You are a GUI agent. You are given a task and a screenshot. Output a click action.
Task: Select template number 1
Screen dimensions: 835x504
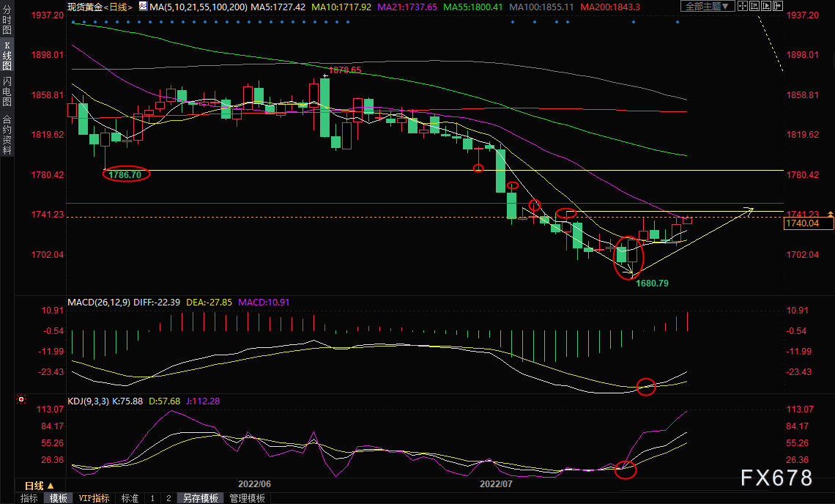point(152,498)
